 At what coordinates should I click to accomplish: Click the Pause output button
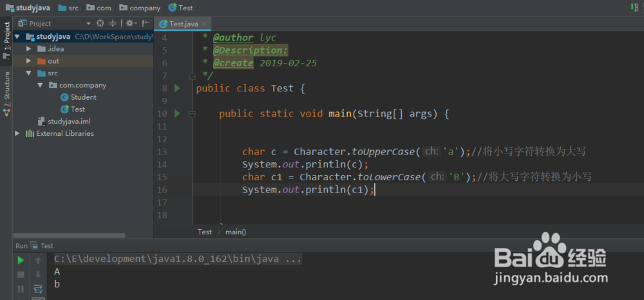click(x=21, y=289)
